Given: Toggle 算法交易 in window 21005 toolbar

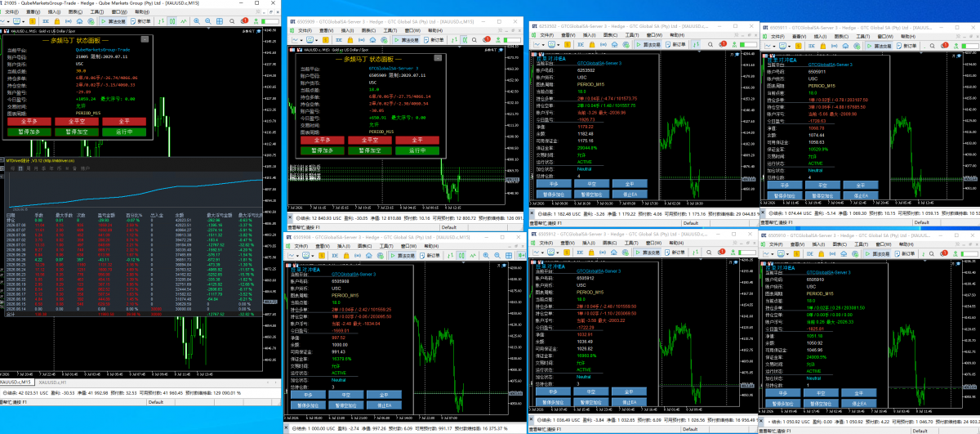Looking at the screenshot, I should pos(114,21).
